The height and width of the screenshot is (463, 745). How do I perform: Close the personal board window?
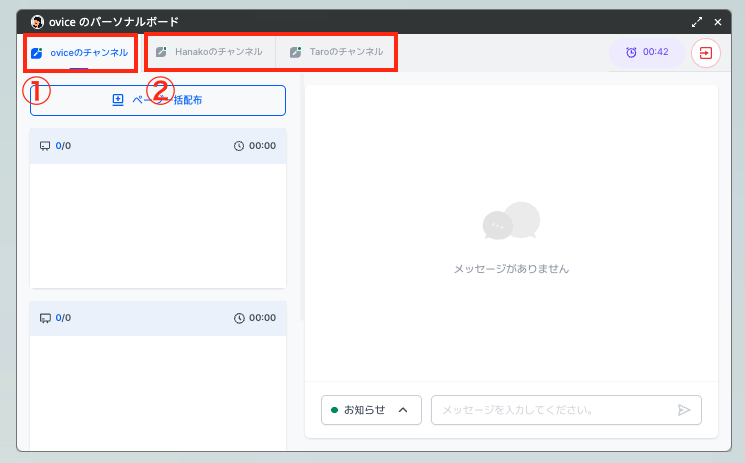[x=718, y=22]
